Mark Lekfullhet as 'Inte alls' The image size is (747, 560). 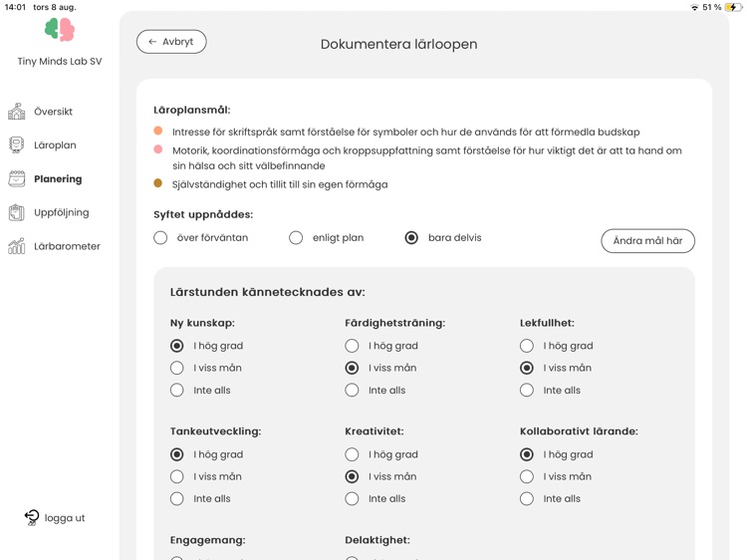[527, 390]
